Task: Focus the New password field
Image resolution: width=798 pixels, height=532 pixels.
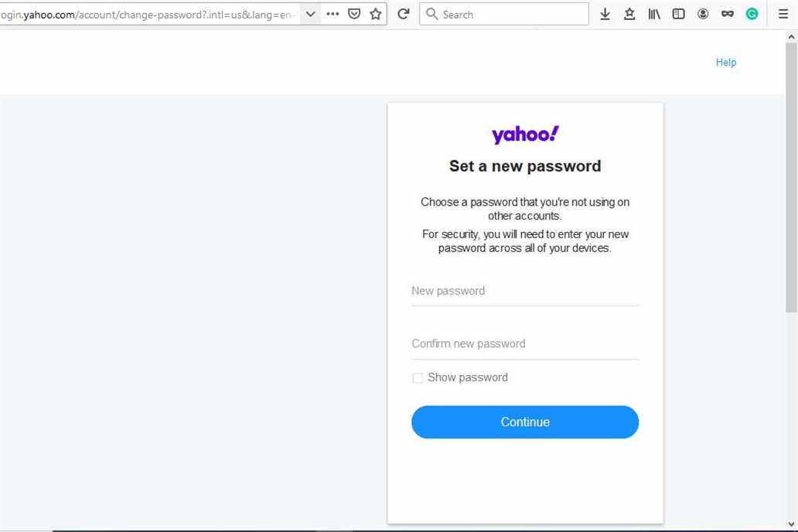Action: pyautogui.click(x=525, y=292)
